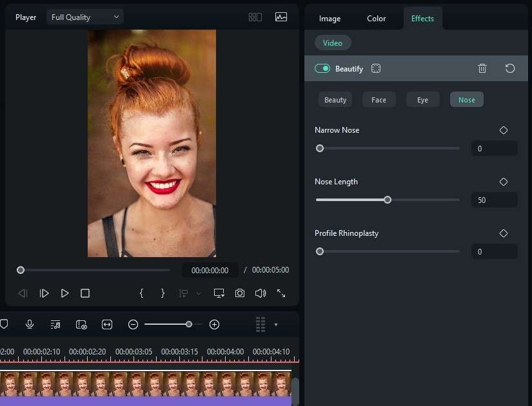The width and height of the screenshot is (532, 406).
Task: Select the Face beautify category button
Action: click(x=379, y=100)
